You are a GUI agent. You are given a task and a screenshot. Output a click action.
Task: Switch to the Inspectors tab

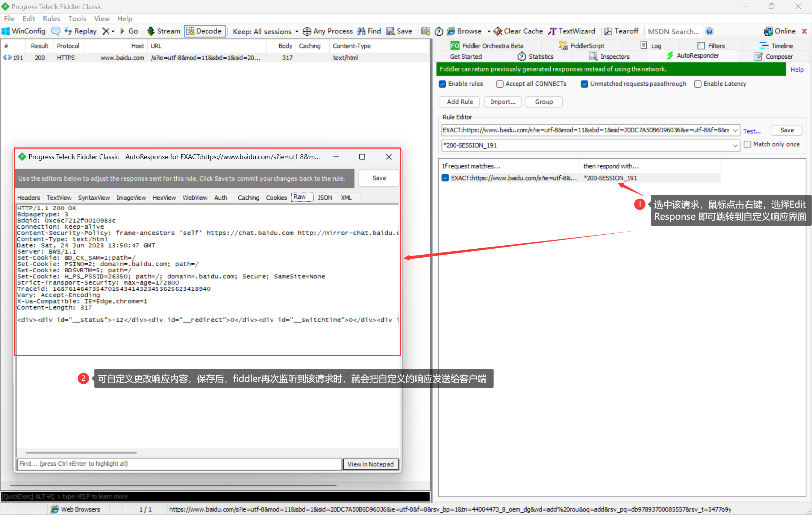pos(609,56)
